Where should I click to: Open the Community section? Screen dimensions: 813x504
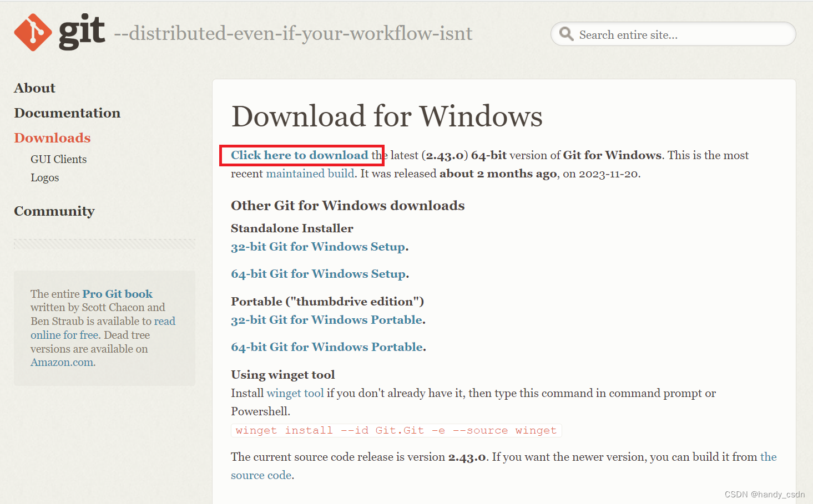(x=54, y=211)
